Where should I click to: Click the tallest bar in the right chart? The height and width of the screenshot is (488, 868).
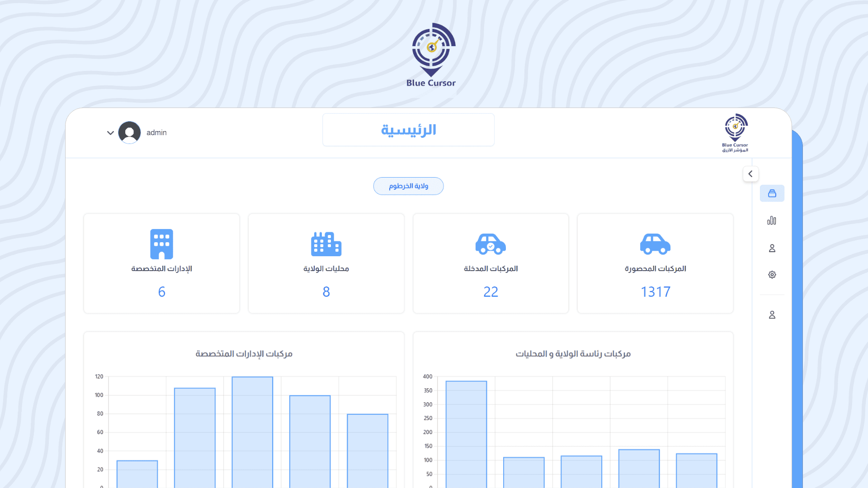point(466,434)
